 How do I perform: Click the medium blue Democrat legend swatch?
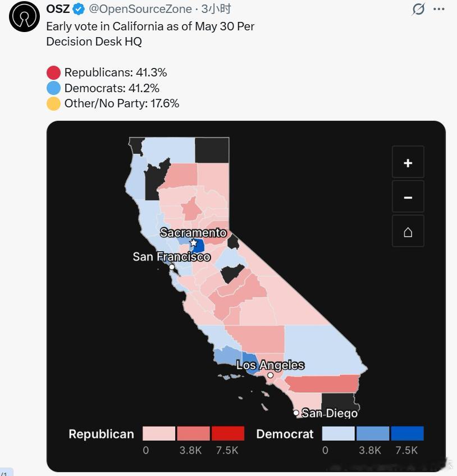point(373,433)
